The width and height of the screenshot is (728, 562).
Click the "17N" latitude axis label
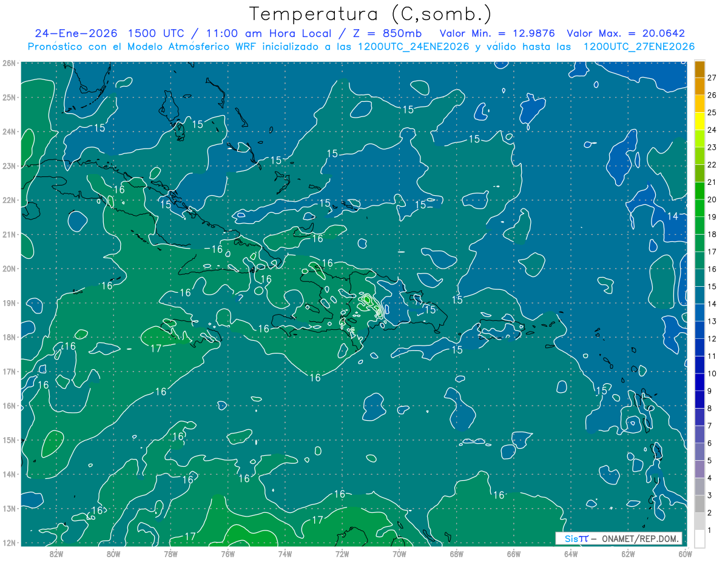[8, 371]
